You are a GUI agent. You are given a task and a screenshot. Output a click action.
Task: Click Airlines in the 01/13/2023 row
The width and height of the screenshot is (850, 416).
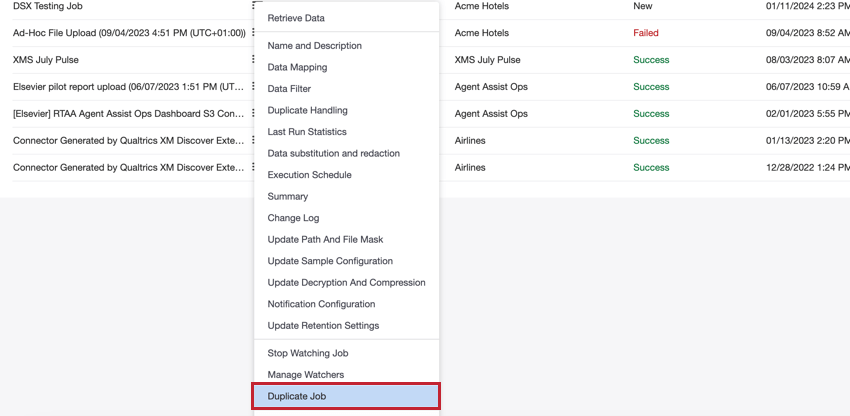[x=470, y=140]
